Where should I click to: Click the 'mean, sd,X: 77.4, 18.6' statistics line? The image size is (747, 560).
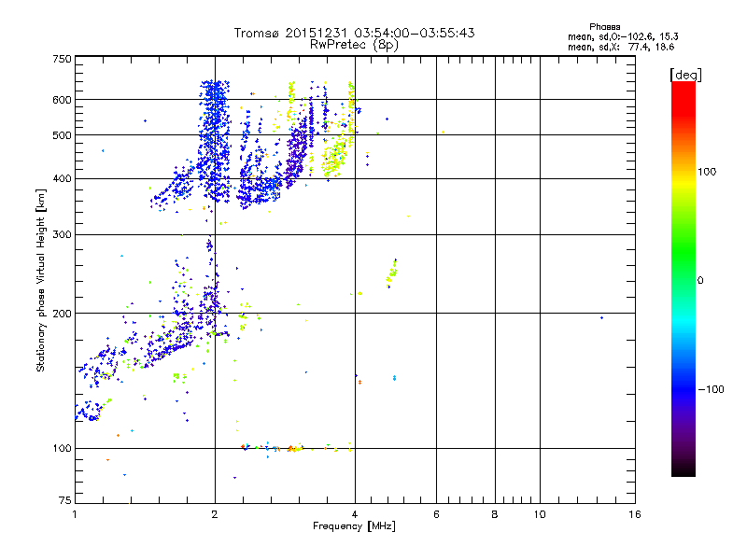pos(621,47)
